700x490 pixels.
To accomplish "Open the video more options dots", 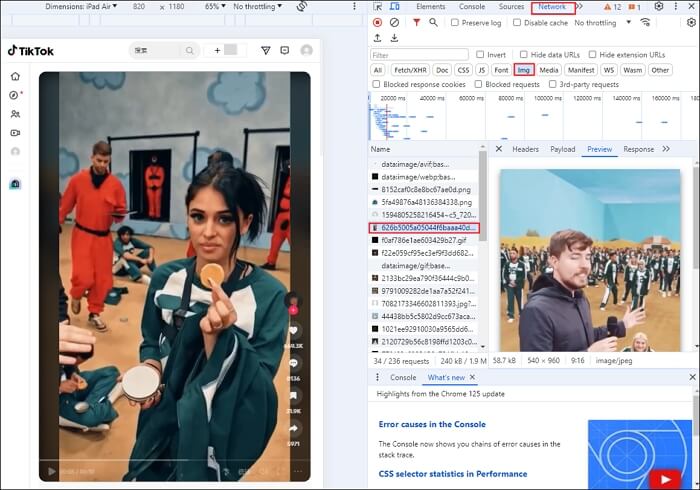I will (x=298, y=471).
